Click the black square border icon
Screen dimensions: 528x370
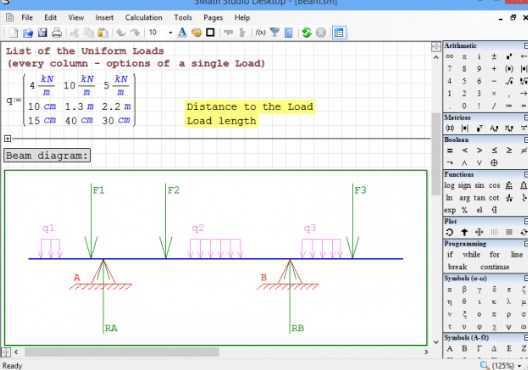(x=210, y=33)
